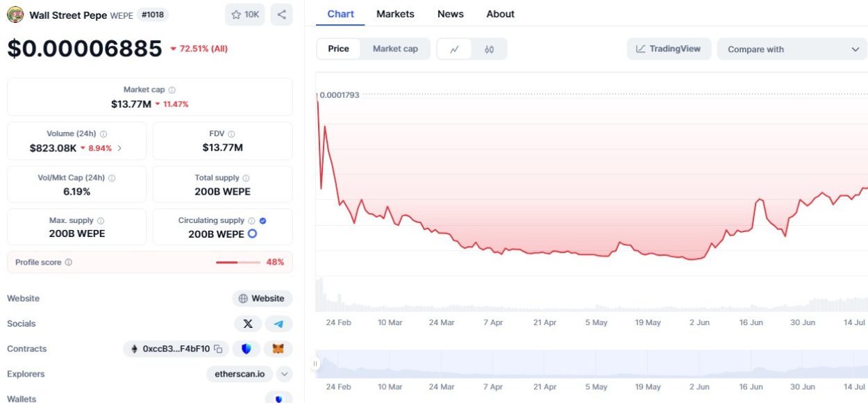Open the News tab

451,14
